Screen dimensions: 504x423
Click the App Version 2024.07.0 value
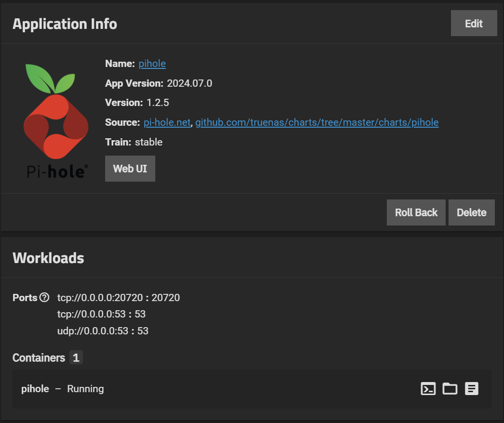(190, 83)
